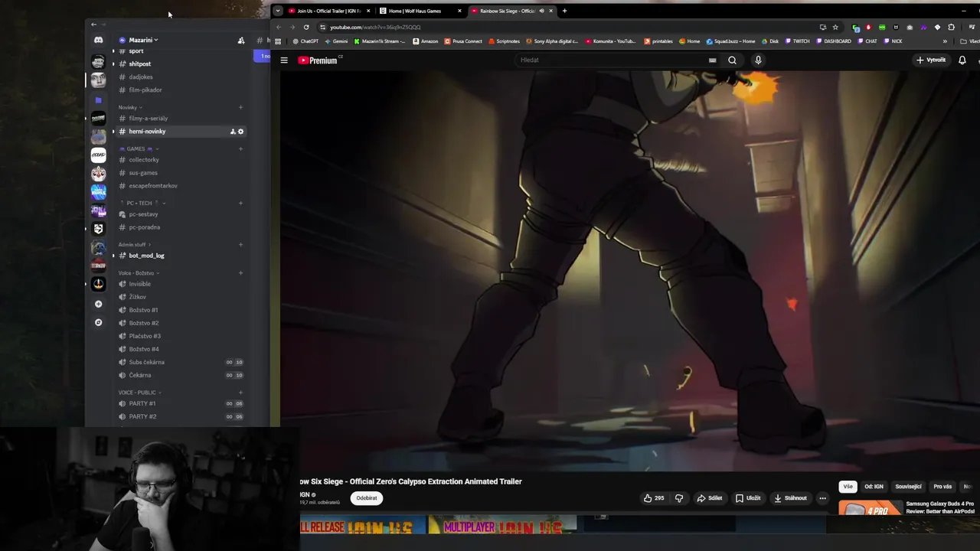This screenshot has height=551, width=980.
Task: Add channel to Voice - Božstvo category
Action: (240, 272)
